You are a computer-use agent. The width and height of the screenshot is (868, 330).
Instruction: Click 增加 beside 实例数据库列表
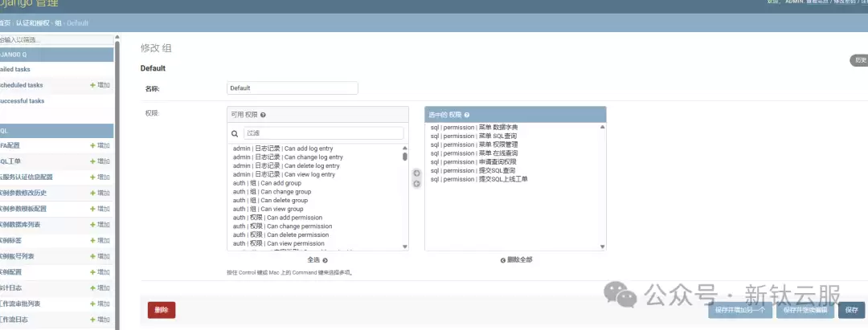click(x=100, y=225)
